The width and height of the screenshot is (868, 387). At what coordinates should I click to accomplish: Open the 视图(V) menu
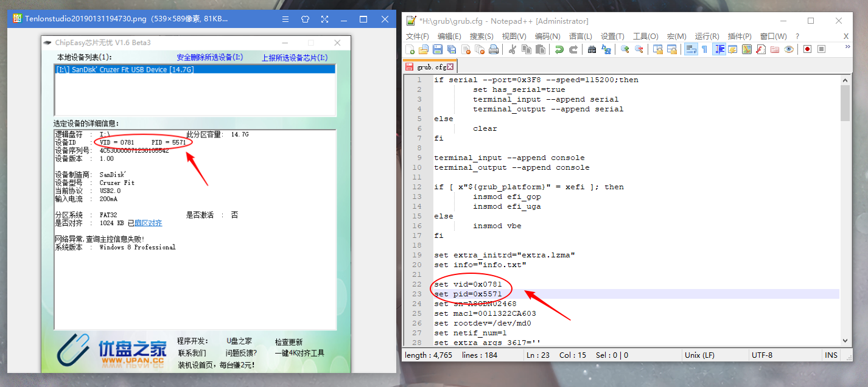(x=514, y=37)
